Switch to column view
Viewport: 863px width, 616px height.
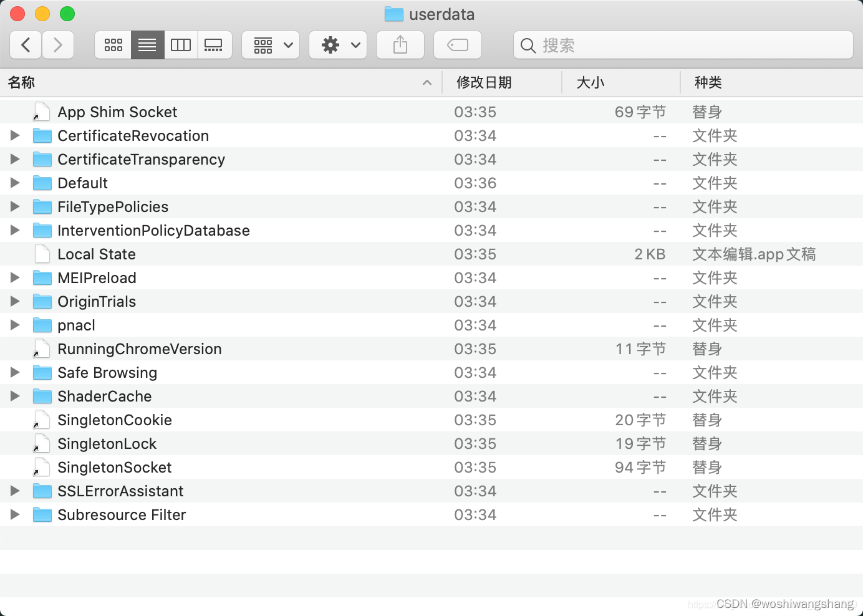(x=181, y=45)
